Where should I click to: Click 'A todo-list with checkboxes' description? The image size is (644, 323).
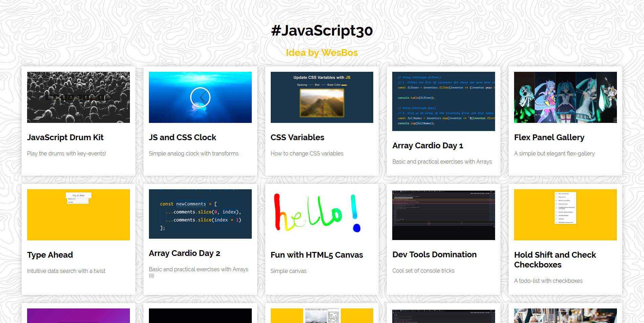548,281
